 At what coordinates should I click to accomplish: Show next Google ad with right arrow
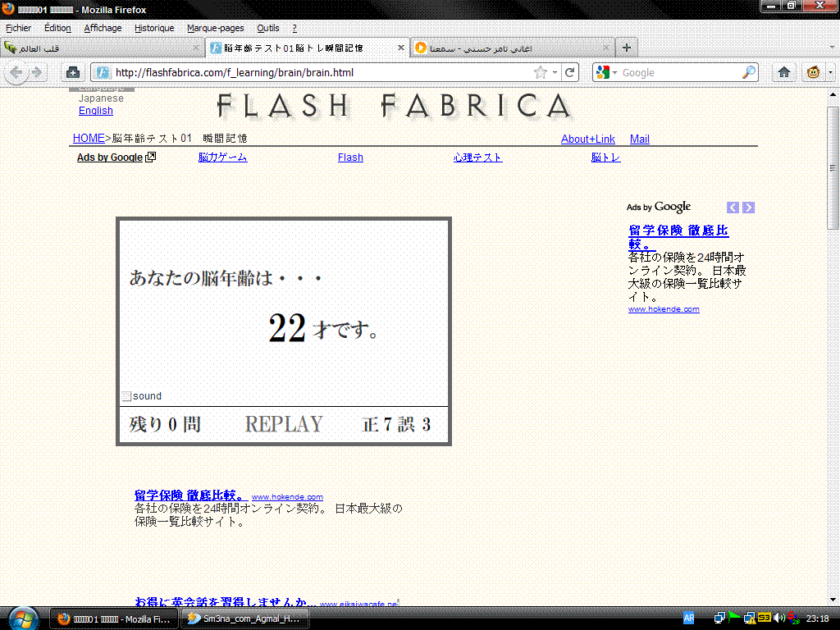pyautogui.click(x=748, y=208)
